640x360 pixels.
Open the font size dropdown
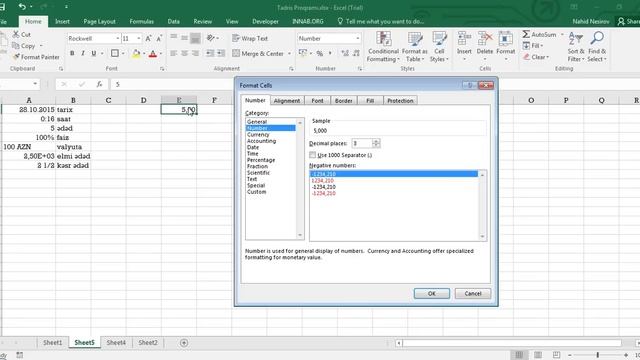point(139,38)
